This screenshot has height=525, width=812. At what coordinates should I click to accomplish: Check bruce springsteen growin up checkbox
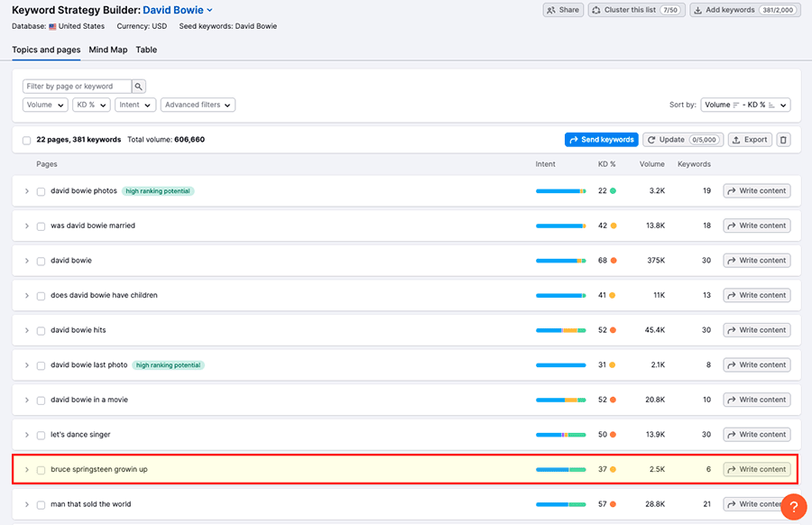[x=41, y=470]
